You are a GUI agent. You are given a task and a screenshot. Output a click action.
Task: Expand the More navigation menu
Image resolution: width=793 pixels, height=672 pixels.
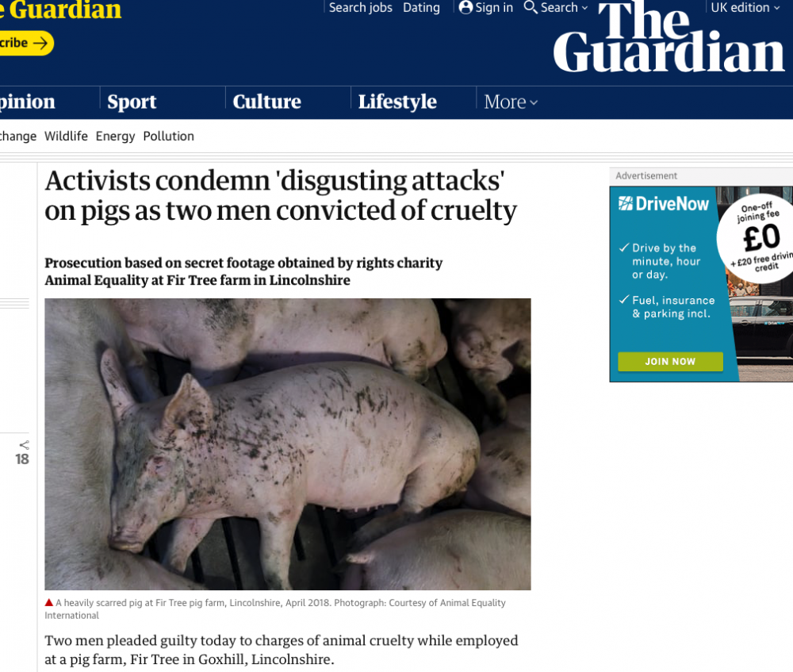point(510,102)
